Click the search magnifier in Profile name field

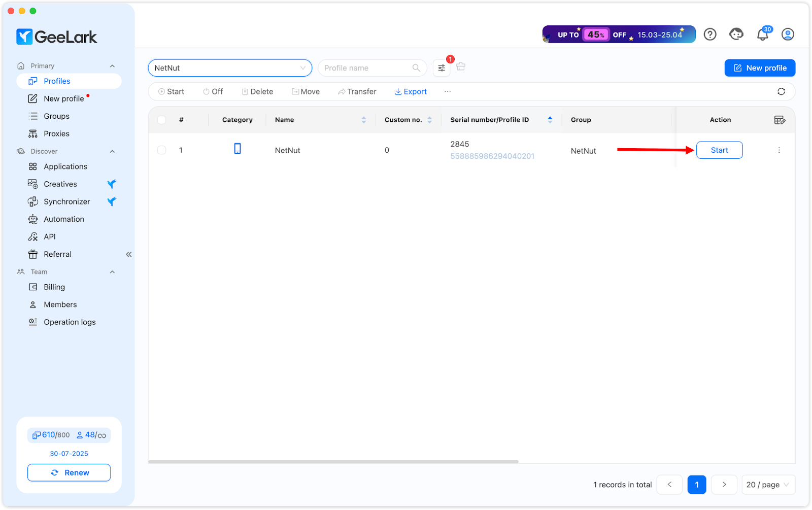(416, 68)
